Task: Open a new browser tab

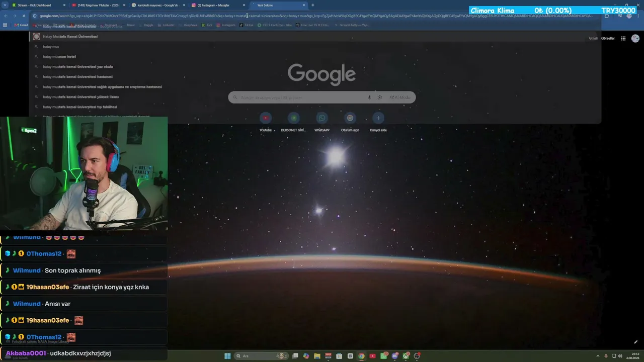Action: pos(313,5)
